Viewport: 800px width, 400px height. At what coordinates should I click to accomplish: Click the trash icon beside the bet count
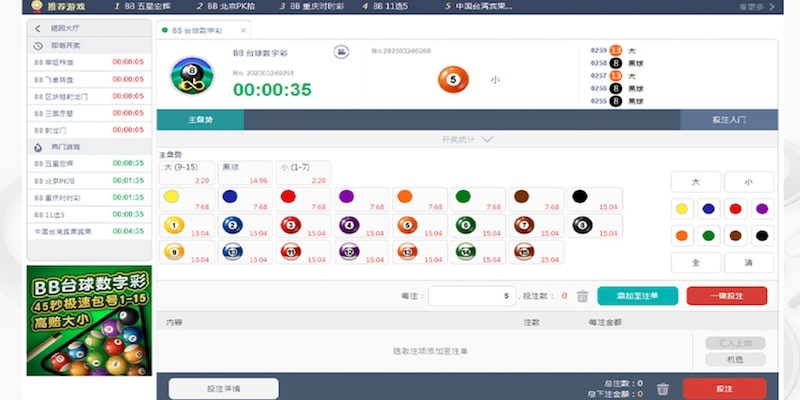tap(582, 296)
